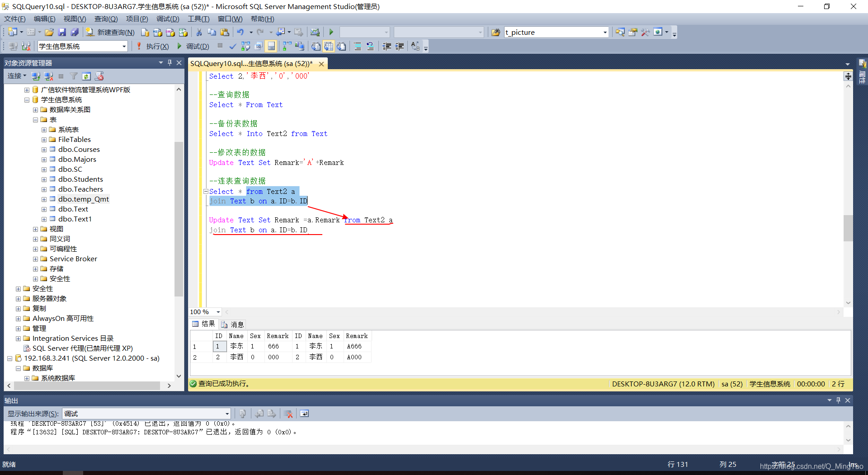
Task: Click the Cut scissors icon
Action: (199, 32)
